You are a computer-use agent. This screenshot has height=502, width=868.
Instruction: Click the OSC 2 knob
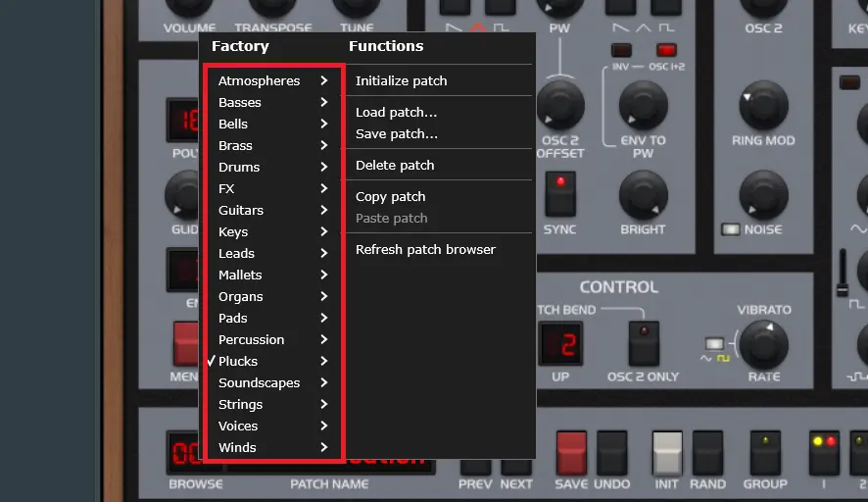coord(763,7)
